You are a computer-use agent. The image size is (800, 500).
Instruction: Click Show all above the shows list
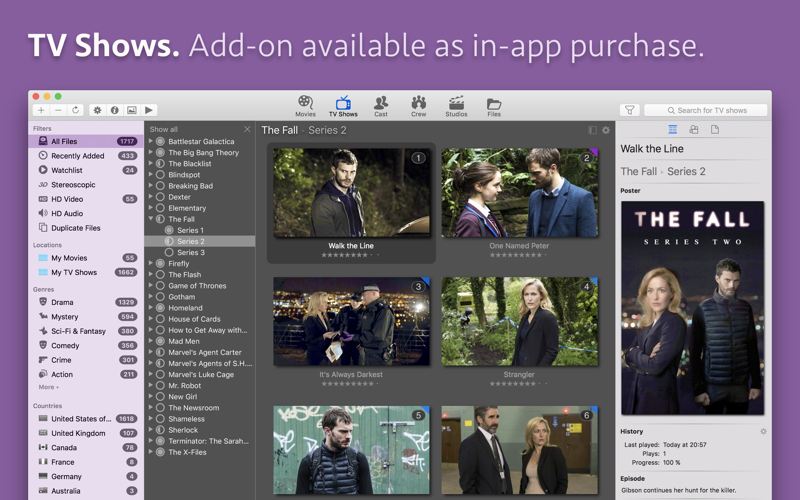click(164, 130)
